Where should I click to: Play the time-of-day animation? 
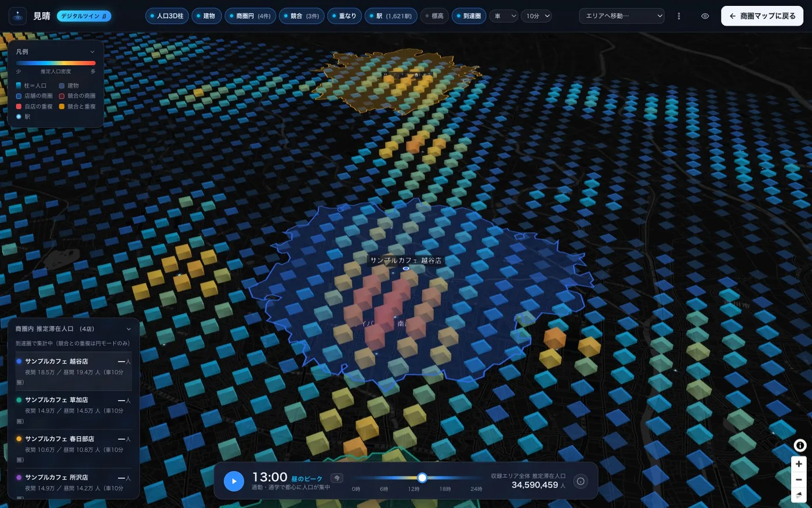(234, 481)
